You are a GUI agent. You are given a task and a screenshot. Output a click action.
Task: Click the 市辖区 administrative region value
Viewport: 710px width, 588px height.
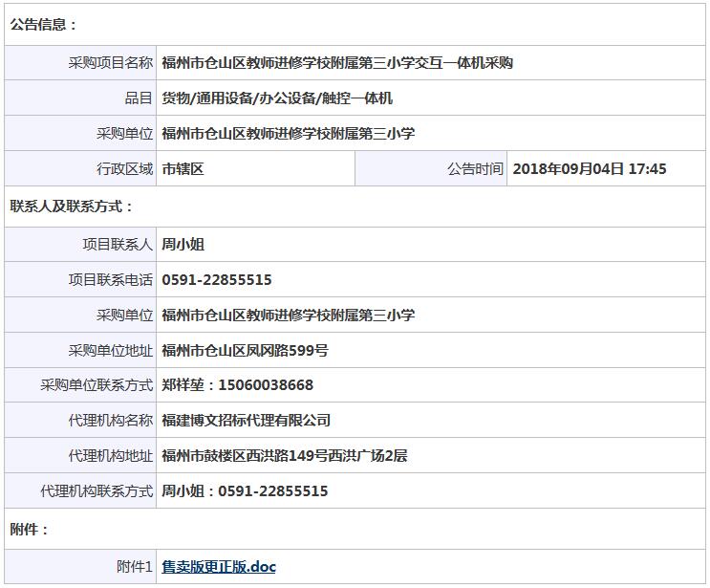[x=183, y=169]
